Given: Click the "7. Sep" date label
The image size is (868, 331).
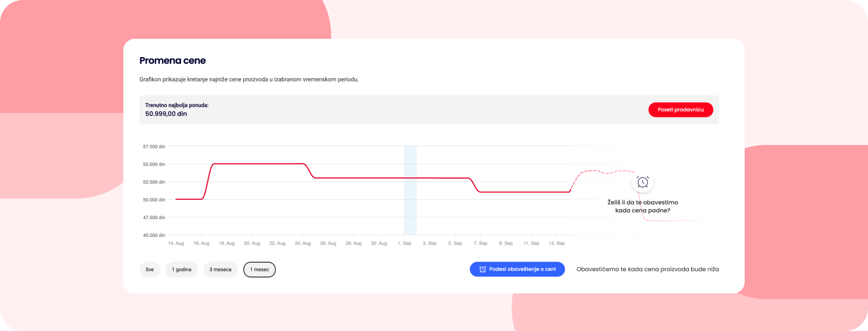Looking at the screenshot, I should coord(480,243).
